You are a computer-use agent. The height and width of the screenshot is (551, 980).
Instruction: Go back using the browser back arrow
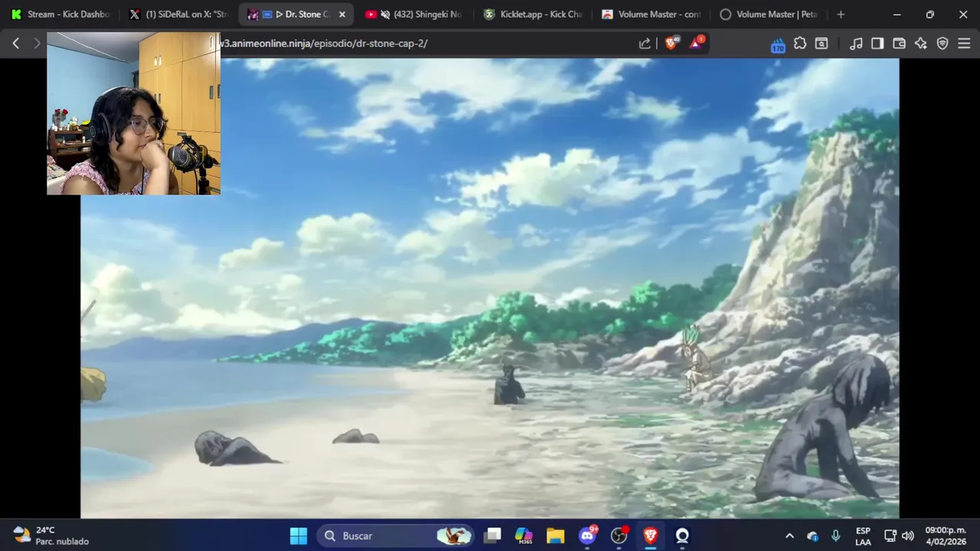click(x=15, y=44)
